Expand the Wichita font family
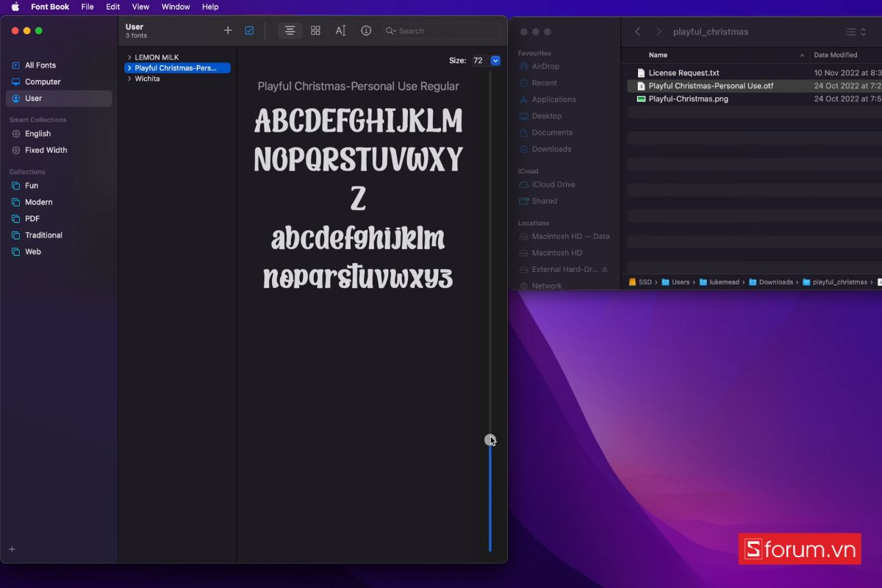The height and width of the screenshot is (588, 882). click(129, 79)
